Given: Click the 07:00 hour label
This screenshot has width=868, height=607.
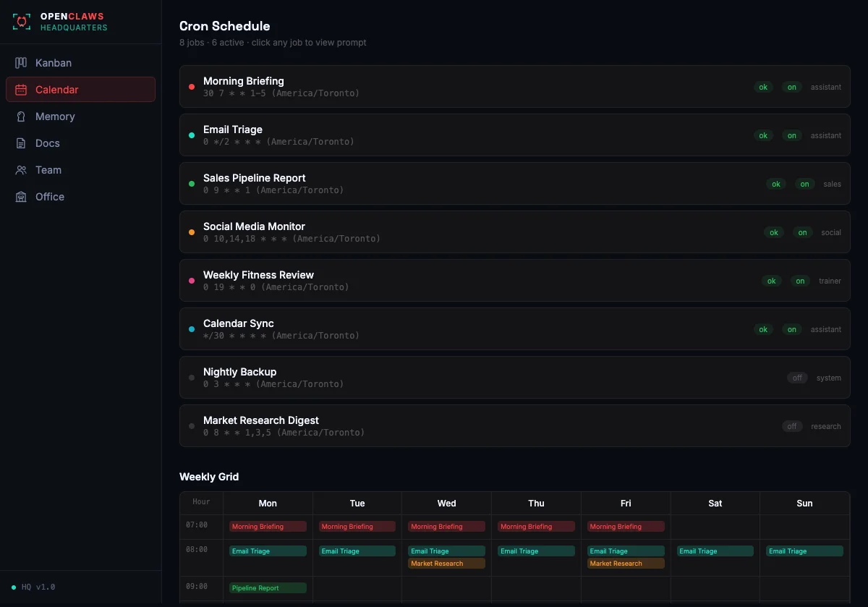Looking at the screenshot, I should pyautogui.click(x=197, y=525).
